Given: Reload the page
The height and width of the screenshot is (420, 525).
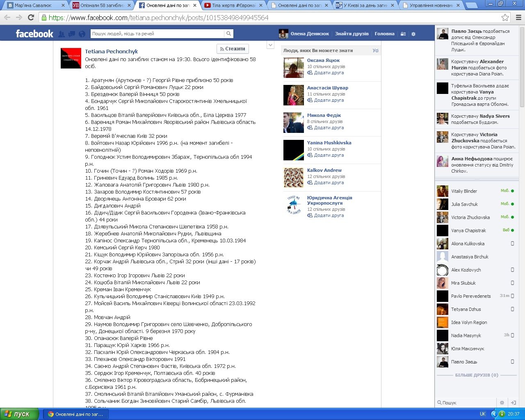Looking at the screenshot, I should [31, 18].
